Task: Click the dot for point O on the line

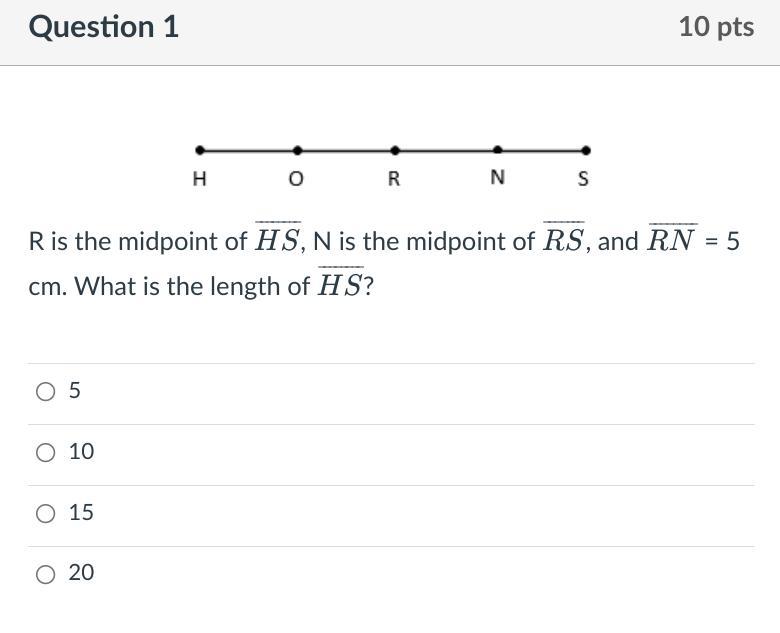Action: 297,151
